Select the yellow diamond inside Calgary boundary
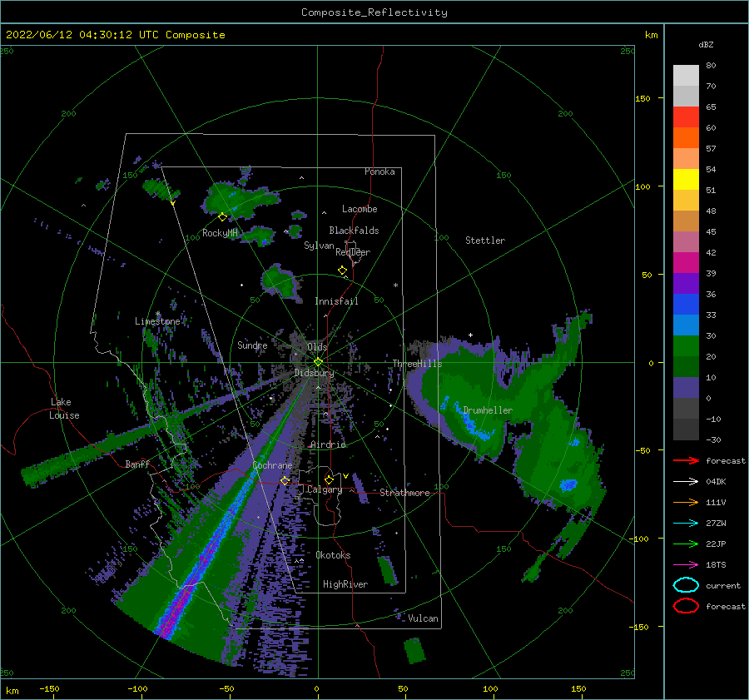Image resolution: width=749 pixels, height=700 pixels. coord(329,479)
